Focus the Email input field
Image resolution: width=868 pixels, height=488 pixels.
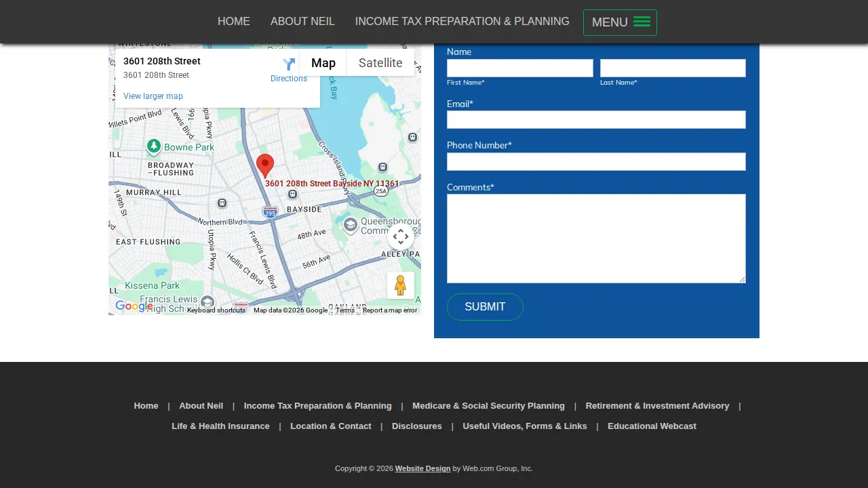point(596,119)
